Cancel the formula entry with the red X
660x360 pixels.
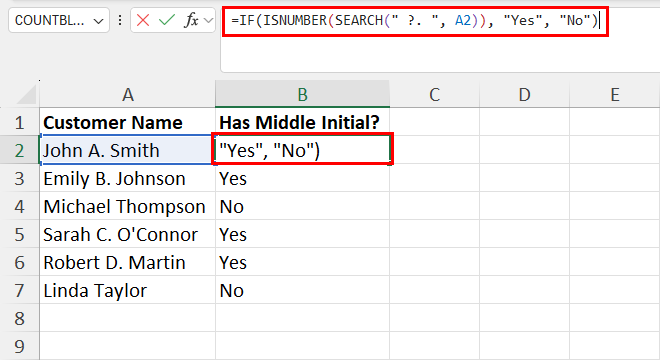coord(143,20)
